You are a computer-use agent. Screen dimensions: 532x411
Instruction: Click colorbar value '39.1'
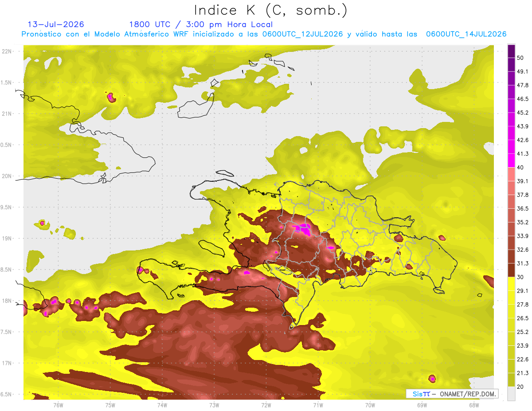coord(523,181)
